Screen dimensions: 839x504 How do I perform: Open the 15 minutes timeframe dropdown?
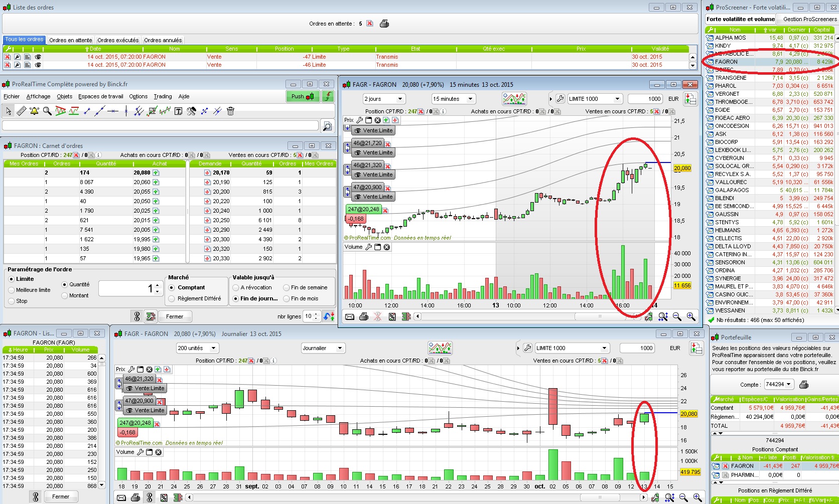pyautogui.click(x=453, y=99)
